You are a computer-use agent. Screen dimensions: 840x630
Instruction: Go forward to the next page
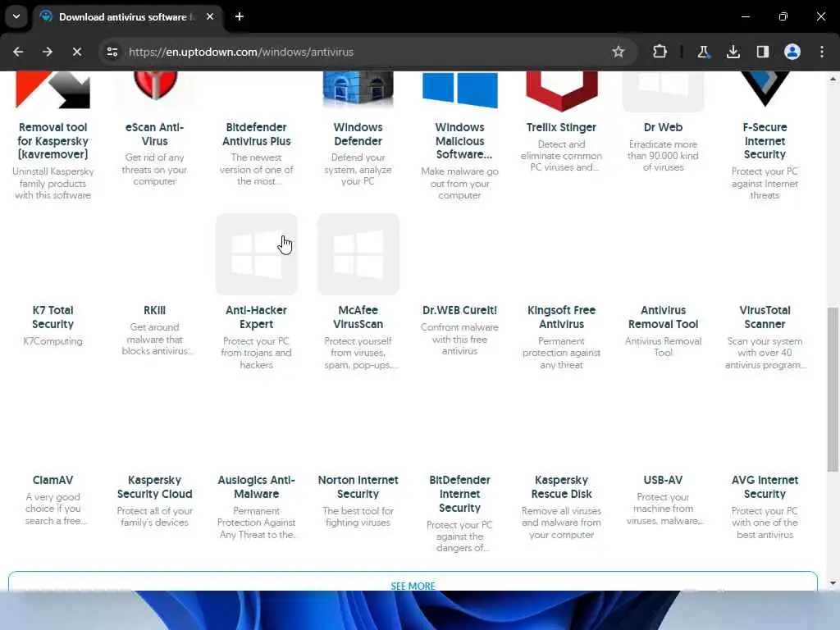(48, 52)
